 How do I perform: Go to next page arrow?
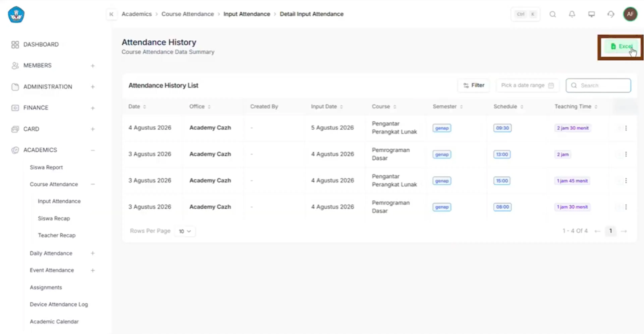coord(624,231)
